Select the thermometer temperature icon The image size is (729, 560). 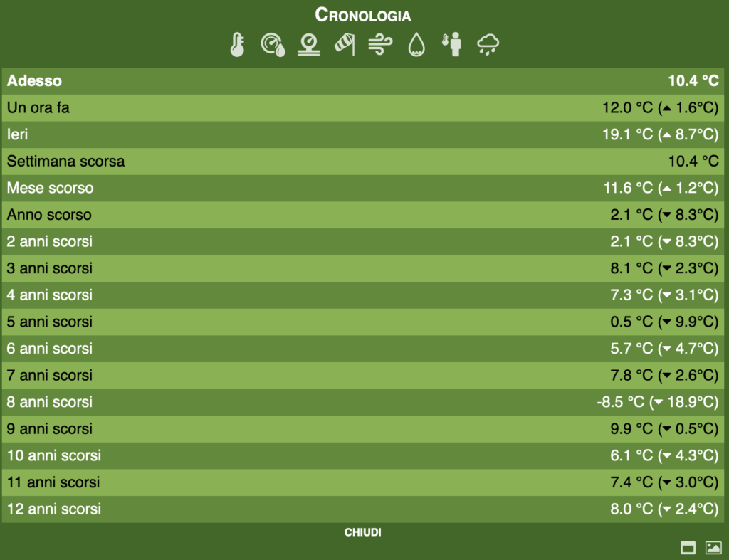tap(237, 45)
